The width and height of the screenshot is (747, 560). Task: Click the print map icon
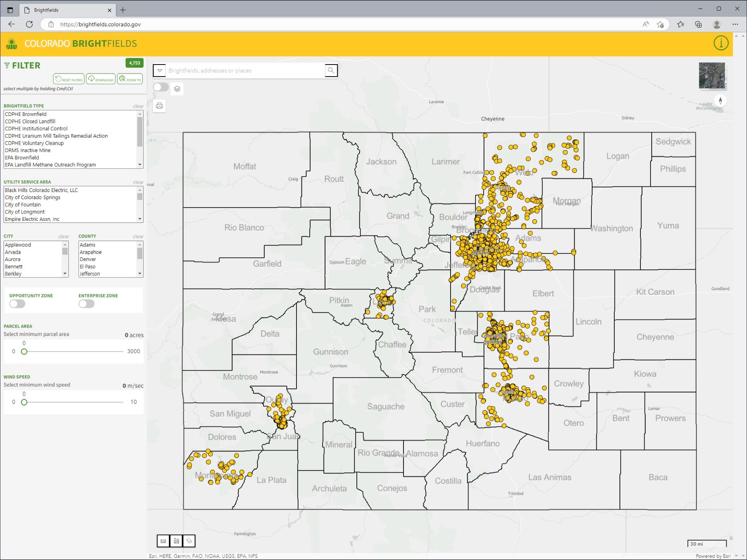[x=160, y=106]
